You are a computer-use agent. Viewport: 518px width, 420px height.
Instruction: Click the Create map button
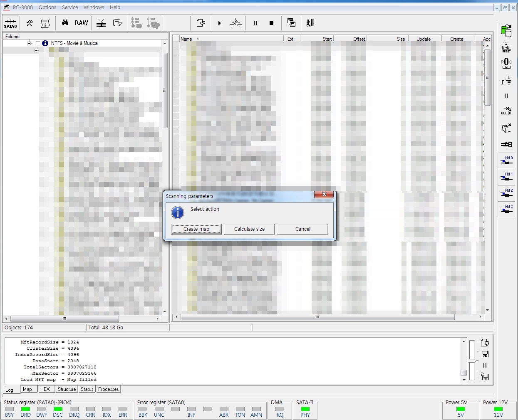click(196, 229)
